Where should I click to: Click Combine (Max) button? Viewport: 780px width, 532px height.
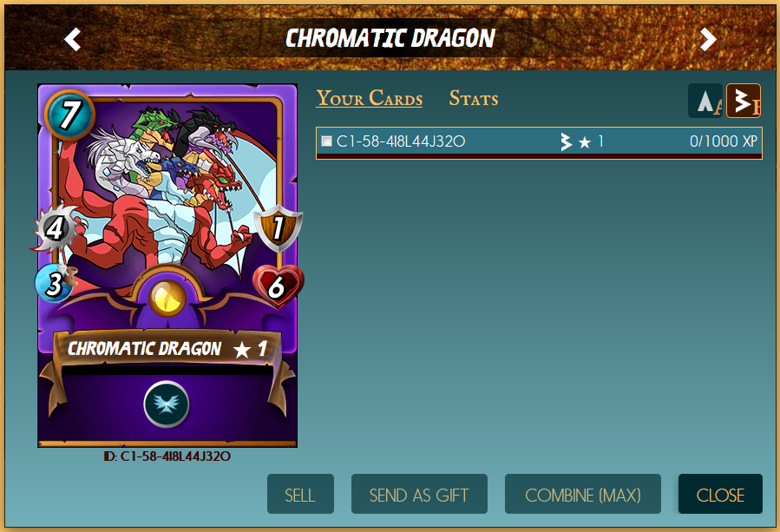582,494
